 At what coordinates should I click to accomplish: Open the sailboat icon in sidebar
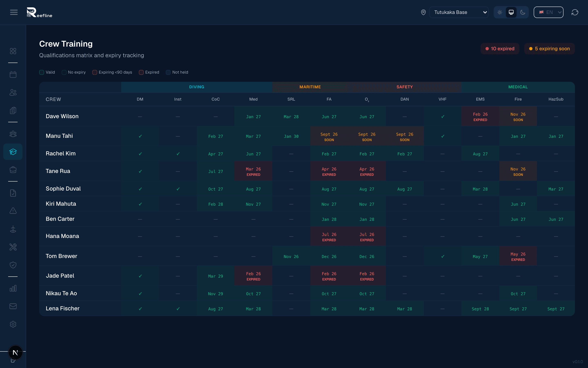[x=13, y=229]
